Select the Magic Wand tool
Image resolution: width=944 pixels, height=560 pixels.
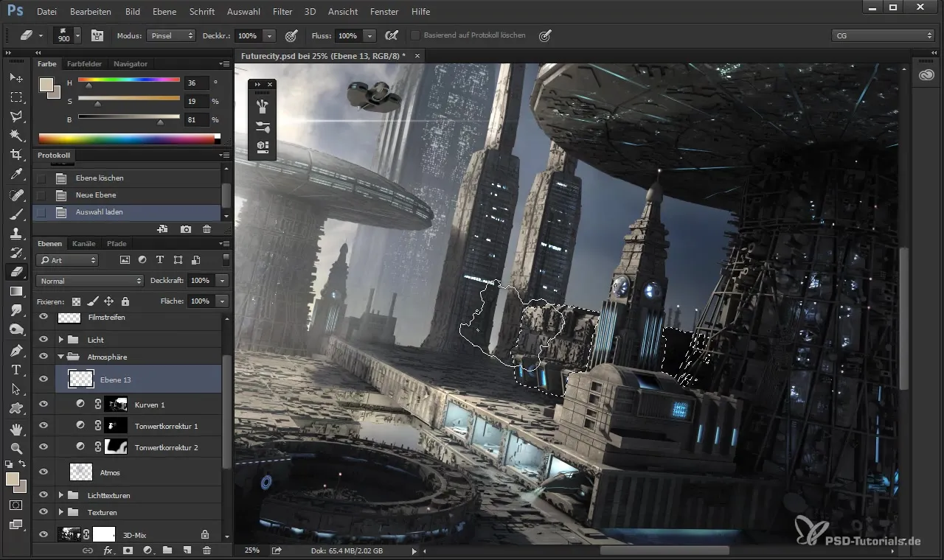(15, 136)
